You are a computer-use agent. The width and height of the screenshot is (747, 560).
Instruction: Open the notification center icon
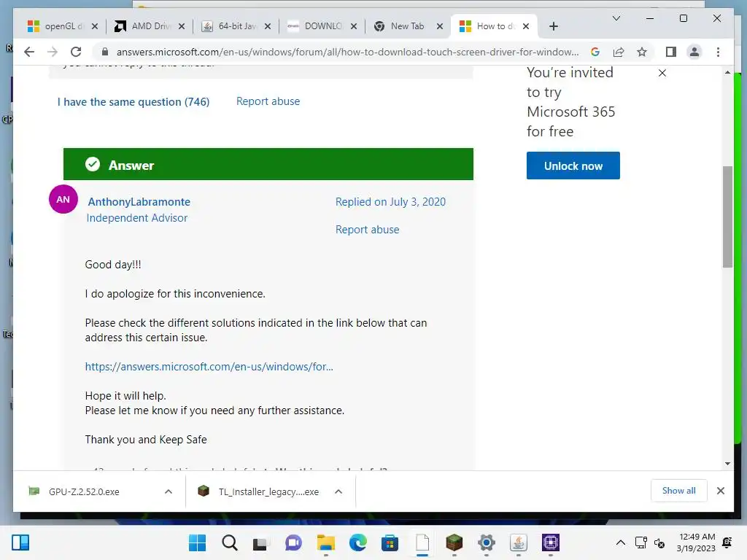727,542
